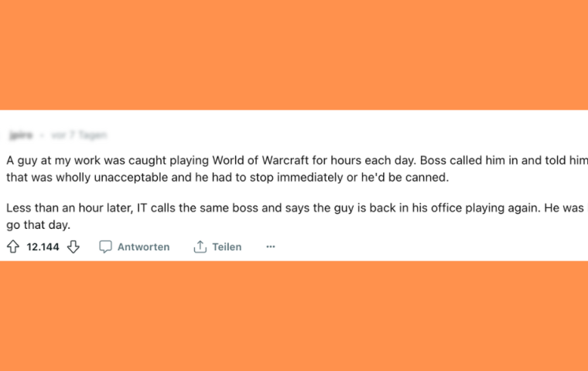Click the Teilen share label
The image size is (588, 371).
(x=227, y=247)
